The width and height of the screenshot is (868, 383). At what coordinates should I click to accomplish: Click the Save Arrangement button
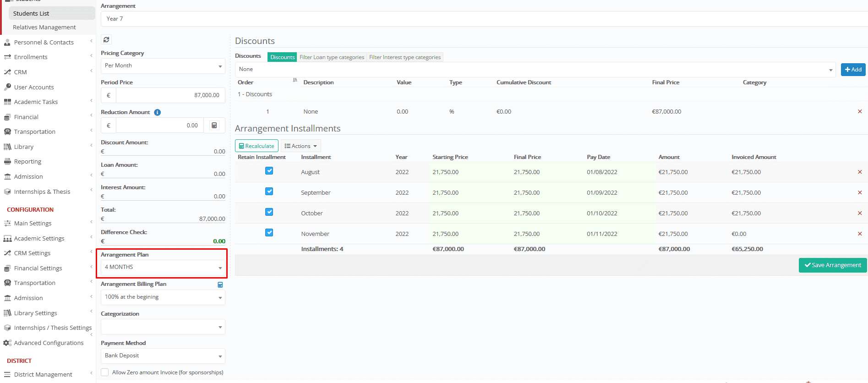(833, 265)
